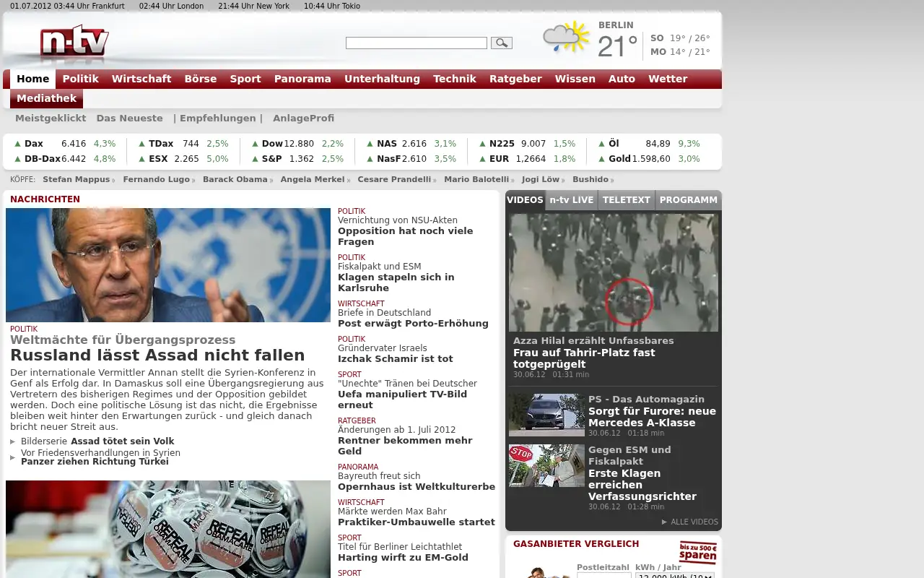Click the 'bis zu 500 € sparen' badge
The width and height of the screenshot is (924, 578).
tap(698, 553)
